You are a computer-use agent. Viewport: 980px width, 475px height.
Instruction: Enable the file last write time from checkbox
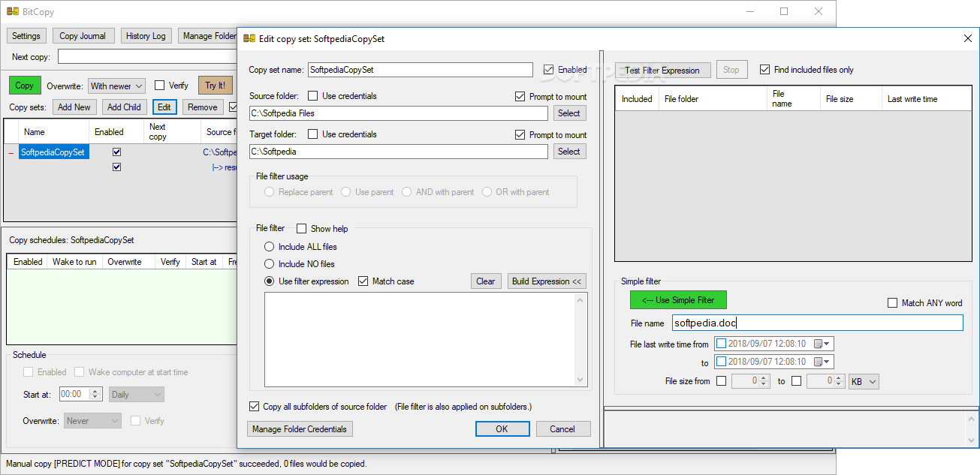pyautogui.click(x=722, y=344)
